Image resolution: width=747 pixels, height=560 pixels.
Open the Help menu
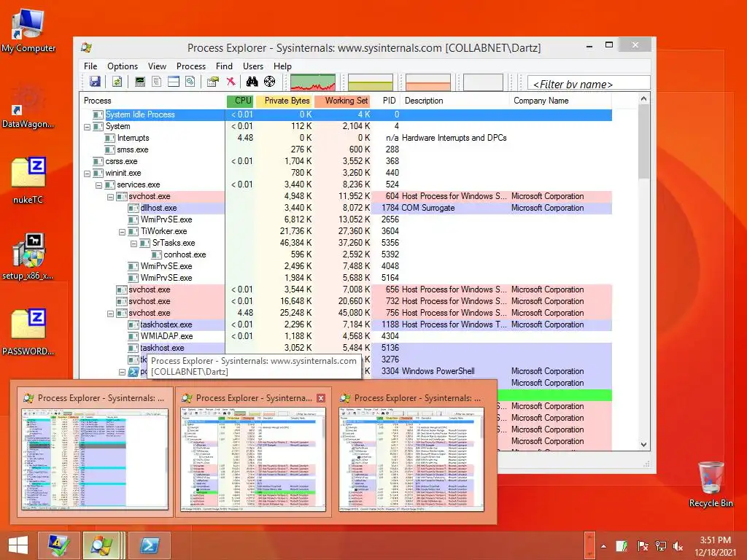coord(282,66)
